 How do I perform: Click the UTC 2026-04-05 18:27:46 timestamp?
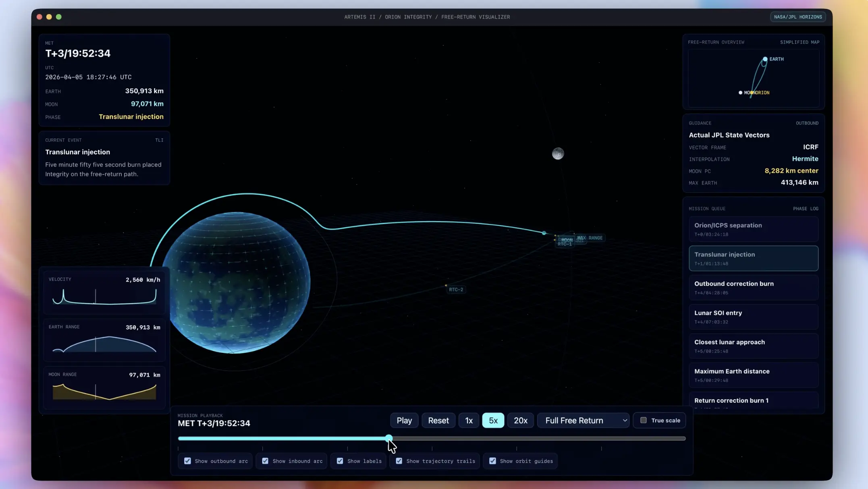(88, 77)
